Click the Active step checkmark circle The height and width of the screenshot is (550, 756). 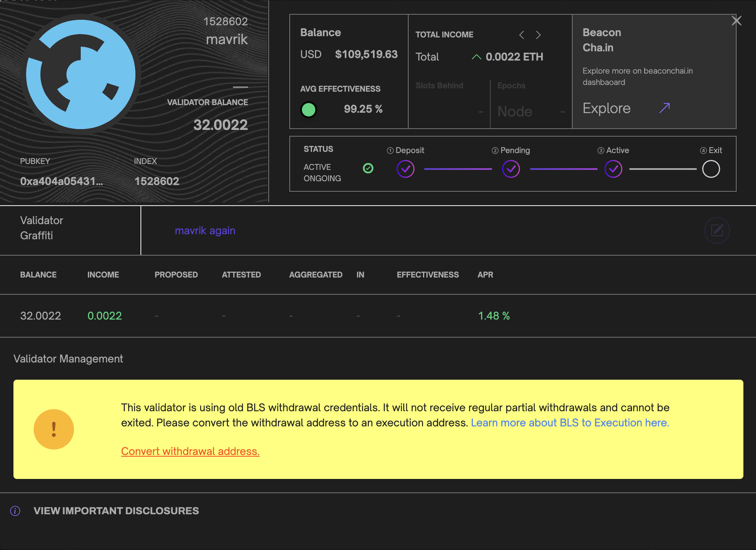(x=613, y=169)
